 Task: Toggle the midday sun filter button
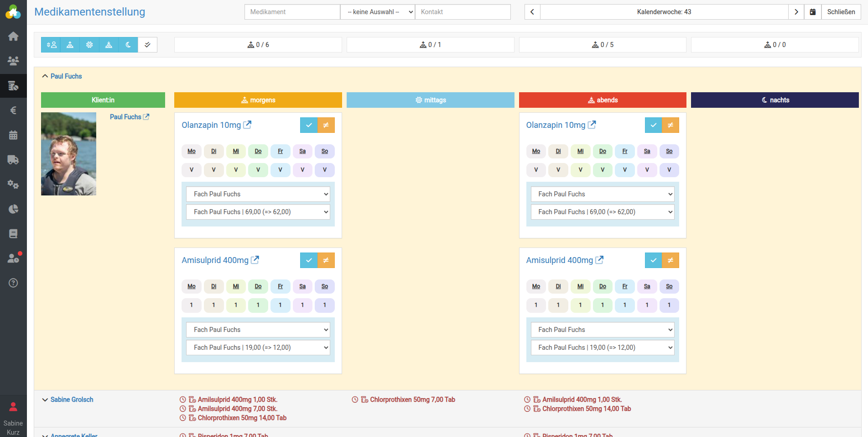89,45
